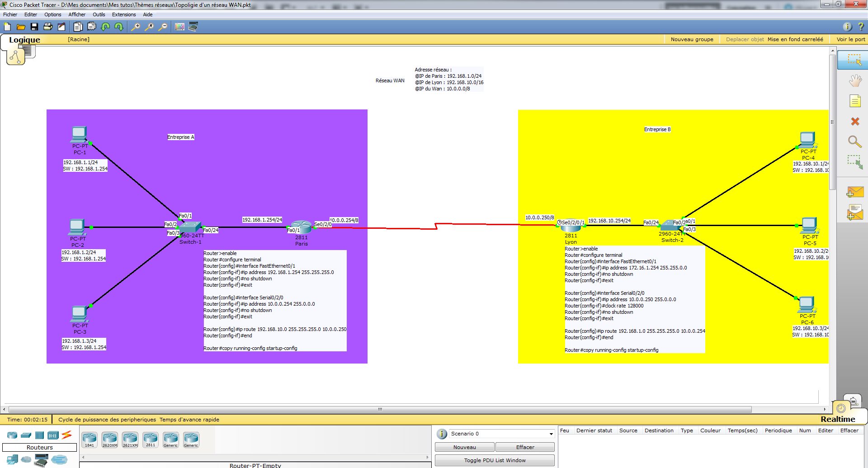Screen dimensions: 868x468
Task: Click the scenario information i icon
Action: tap(442, 434)
